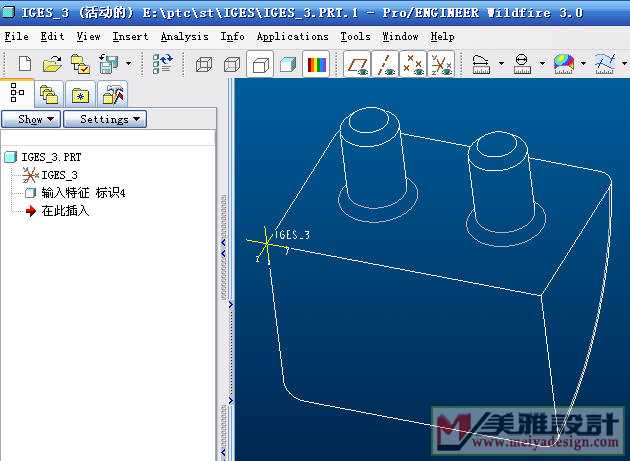Click the IGES_3 coordinate system label in viewport
Image resolution: width=630 pixels, height=461 pixels.
point(292,235)
